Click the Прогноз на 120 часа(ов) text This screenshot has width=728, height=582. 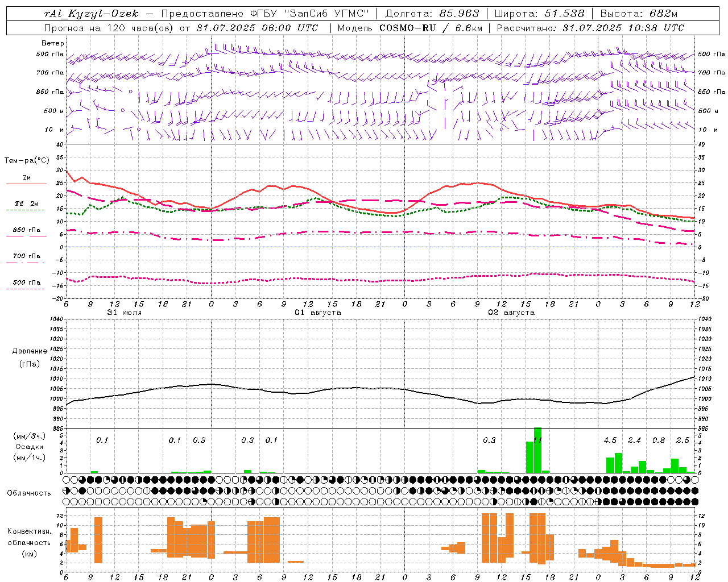click(109, 28)
